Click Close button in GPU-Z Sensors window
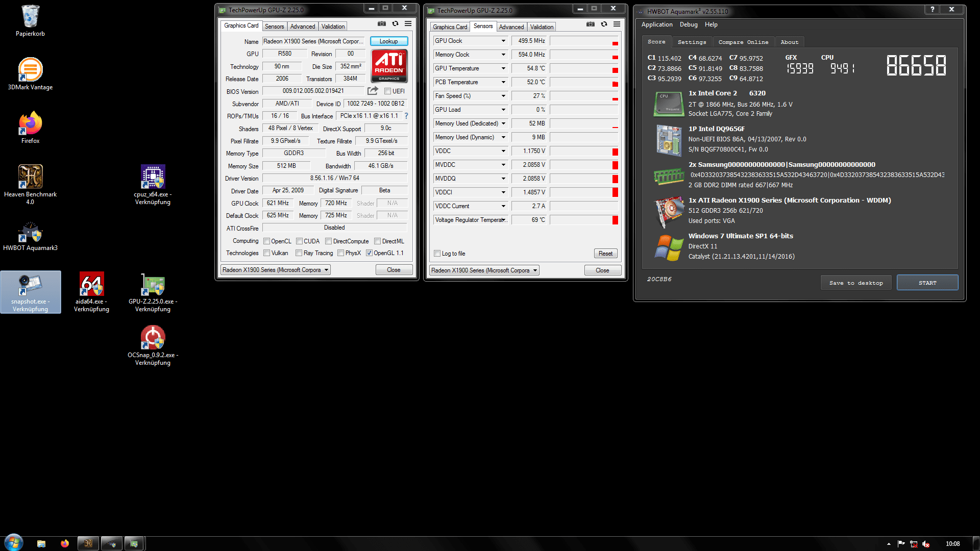Screen dimensions: 980x551 602,270
